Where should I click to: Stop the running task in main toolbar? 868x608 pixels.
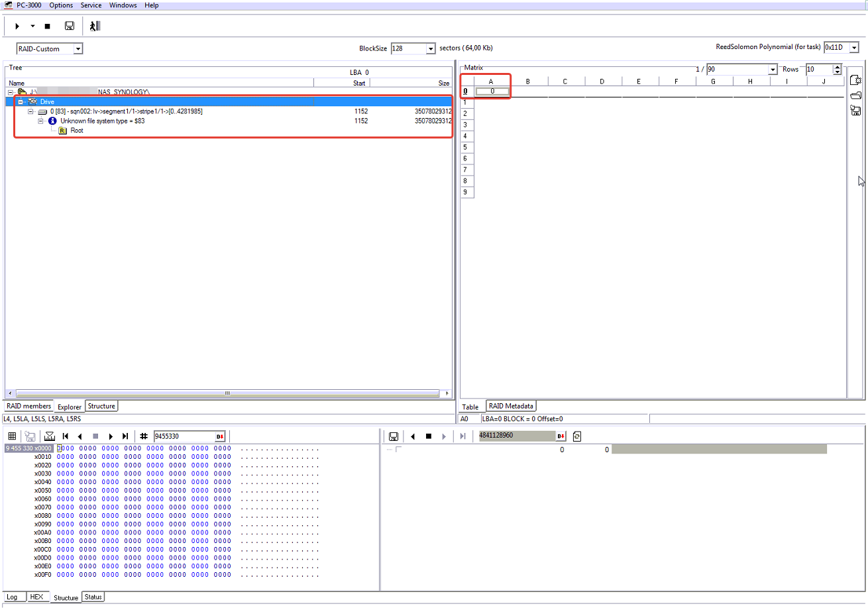coord(47,27)
